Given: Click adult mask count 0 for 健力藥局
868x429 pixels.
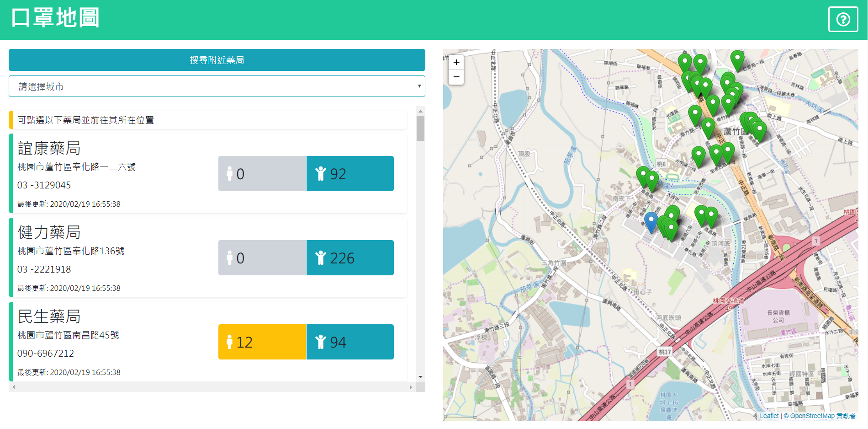Looking at the screenshot, I should click(262, 258).
